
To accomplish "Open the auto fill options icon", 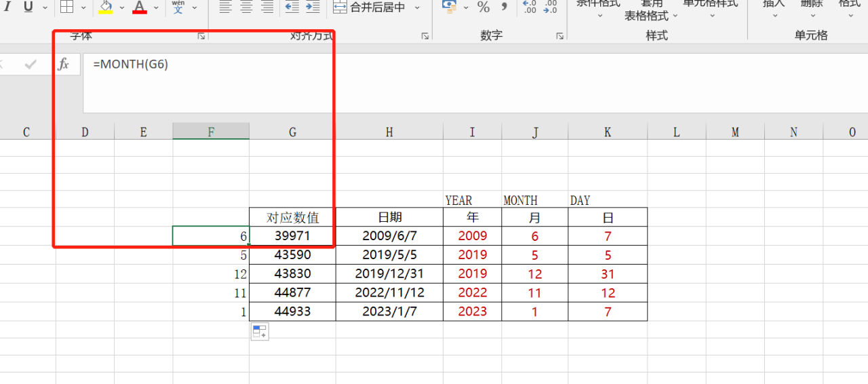I will (260, 332).
